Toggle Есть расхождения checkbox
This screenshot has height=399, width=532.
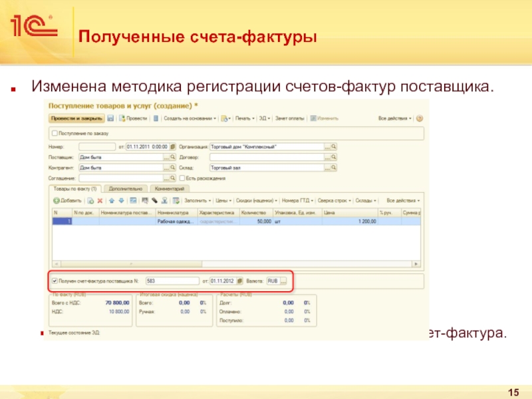(x=182, y=178)
